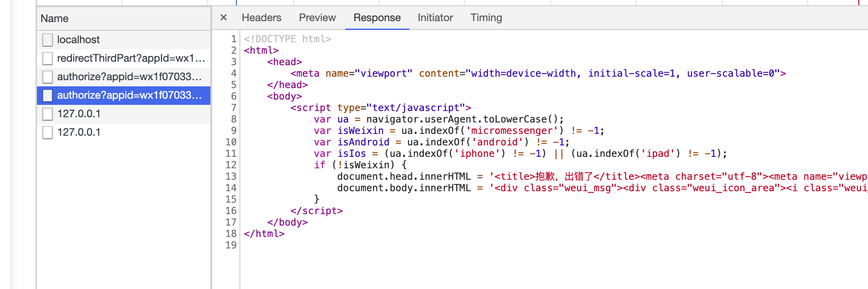Open the Preview tab
Viewport: 868px width, 289px height.
(317, 18)
